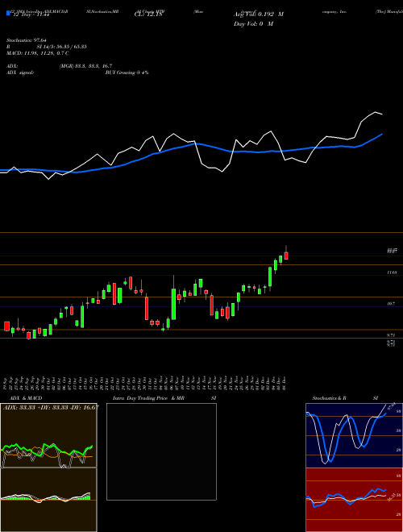Click the 'Day Vol: 0 M' value
This screenshot has height=532, width=403.
(253, 24)
